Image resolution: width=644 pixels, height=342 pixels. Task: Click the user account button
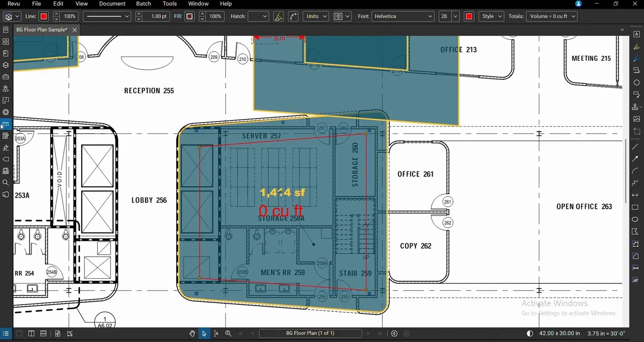tap(578, 4)
